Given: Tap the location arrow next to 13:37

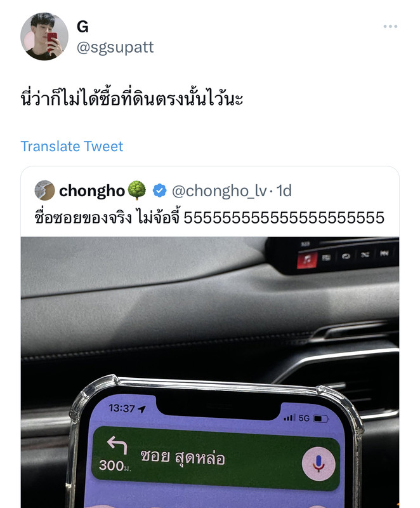Looking at the screenshot, I should [141, 409].
